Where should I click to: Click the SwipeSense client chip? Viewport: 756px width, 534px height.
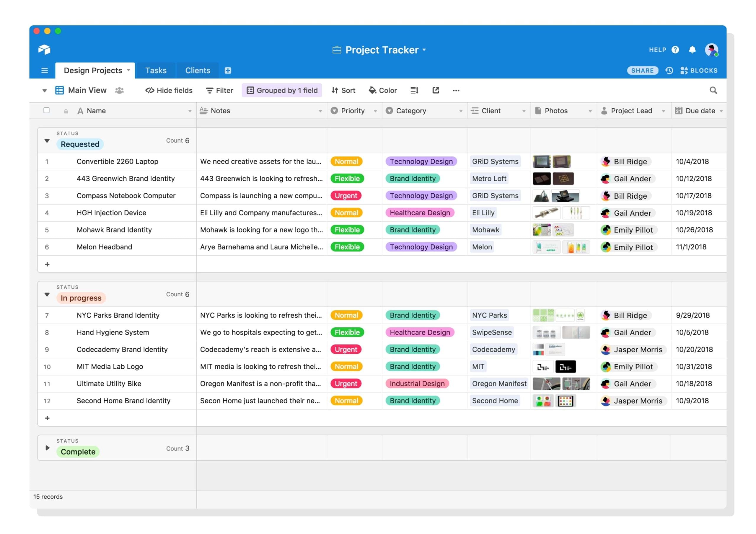tap(492, 332)
